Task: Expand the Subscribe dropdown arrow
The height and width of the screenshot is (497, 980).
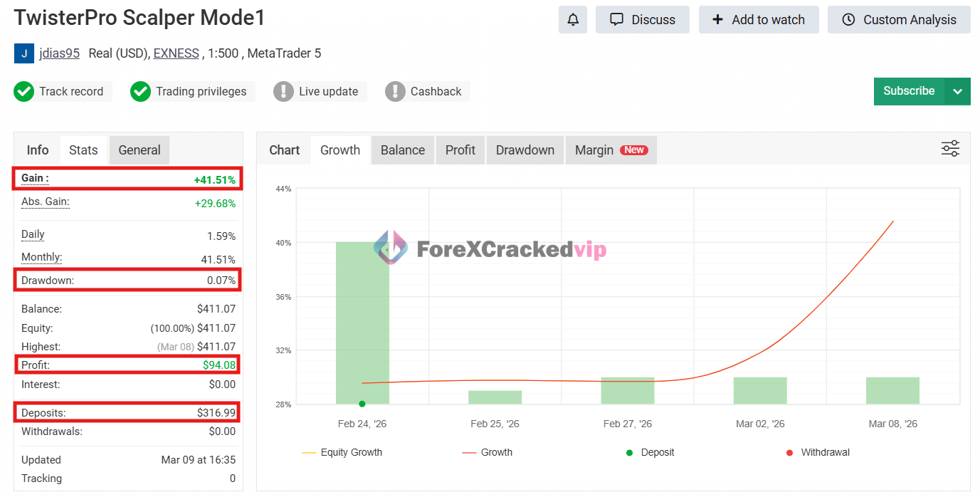Action: coord(957,91)
